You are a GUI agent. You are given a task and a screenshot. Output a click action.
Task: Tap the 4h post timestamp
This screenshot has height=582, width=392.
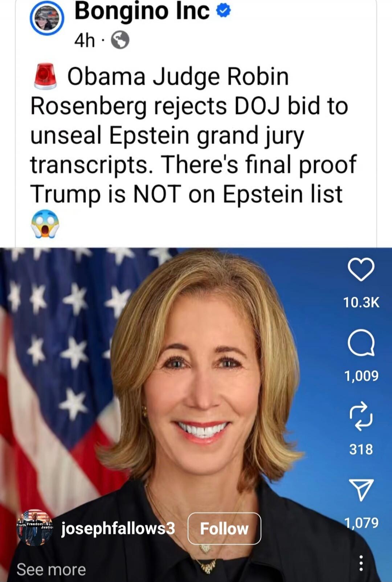85,40
